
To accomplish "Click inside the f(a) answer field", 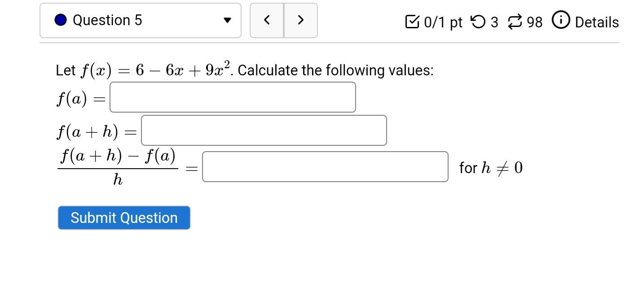I will [x=232, y=97].
